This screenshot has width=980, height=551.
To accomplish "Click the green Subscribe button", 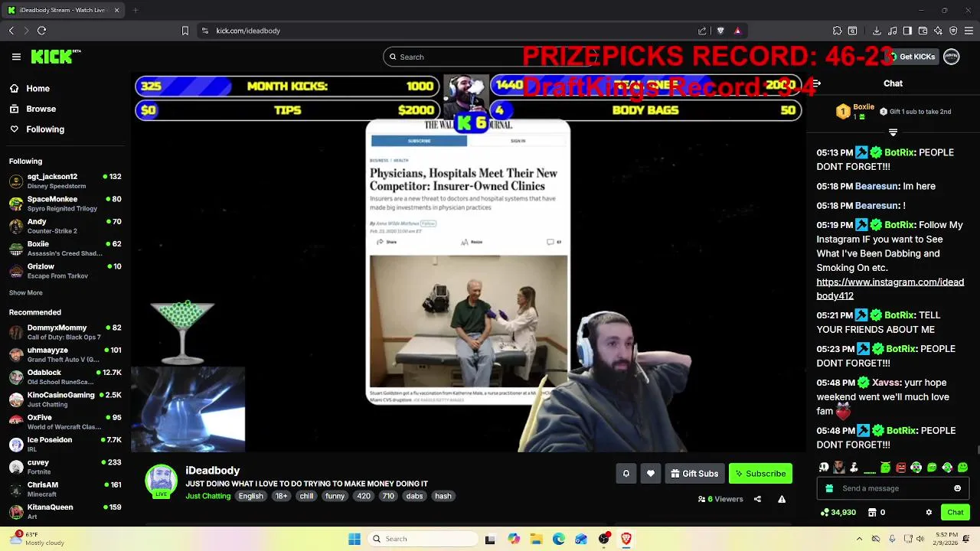I will [760, 474].
